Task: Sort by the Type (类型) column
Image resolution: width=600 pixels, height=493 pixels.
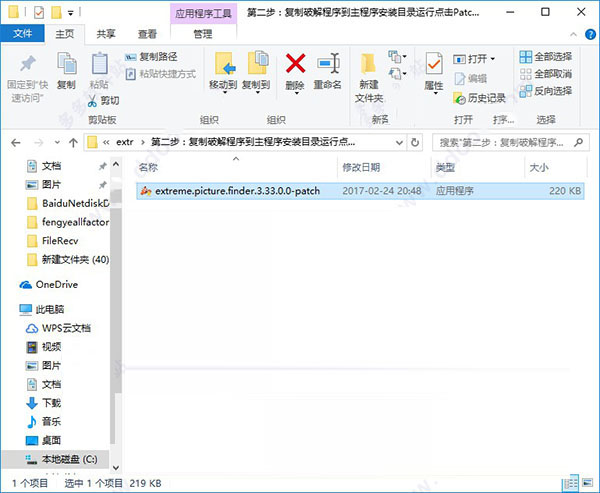Action: [x=445, y=167]
